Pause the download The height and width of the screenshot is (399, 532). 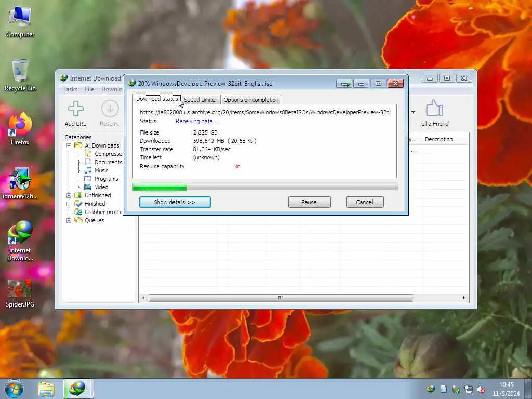click(310, 202)
